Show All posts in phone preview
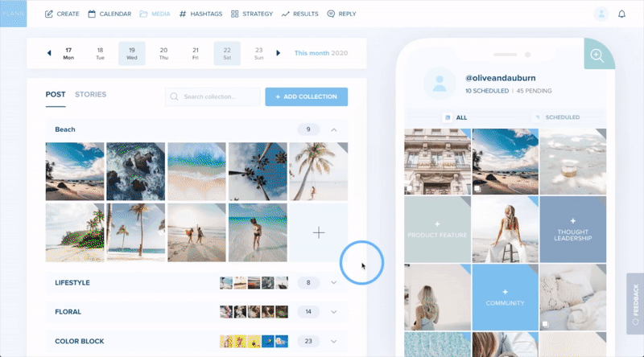The height and width of the screenshot is (357, 644). click(x=456, y=117)
